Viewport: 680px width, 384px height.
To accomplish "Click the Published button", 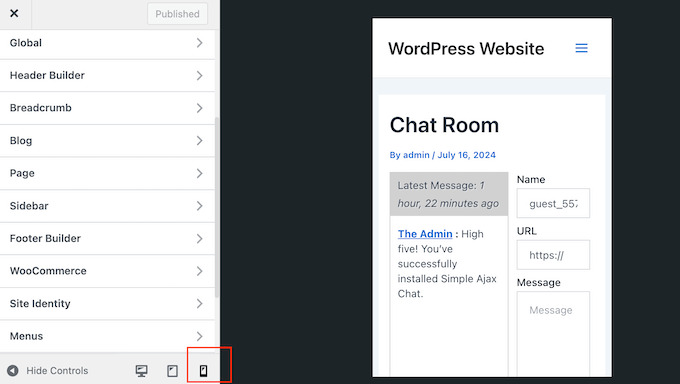I will click(x=177, y=14).
